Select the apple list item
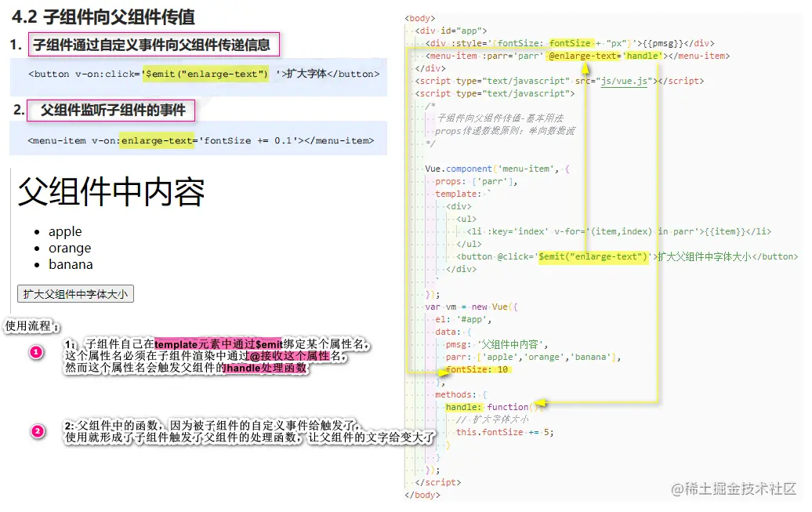 [65, 231]
